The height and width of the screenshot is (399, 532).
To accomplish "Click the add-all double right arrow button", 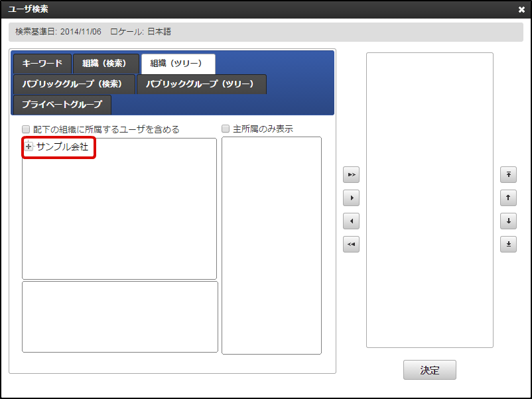I will [351, 174].
